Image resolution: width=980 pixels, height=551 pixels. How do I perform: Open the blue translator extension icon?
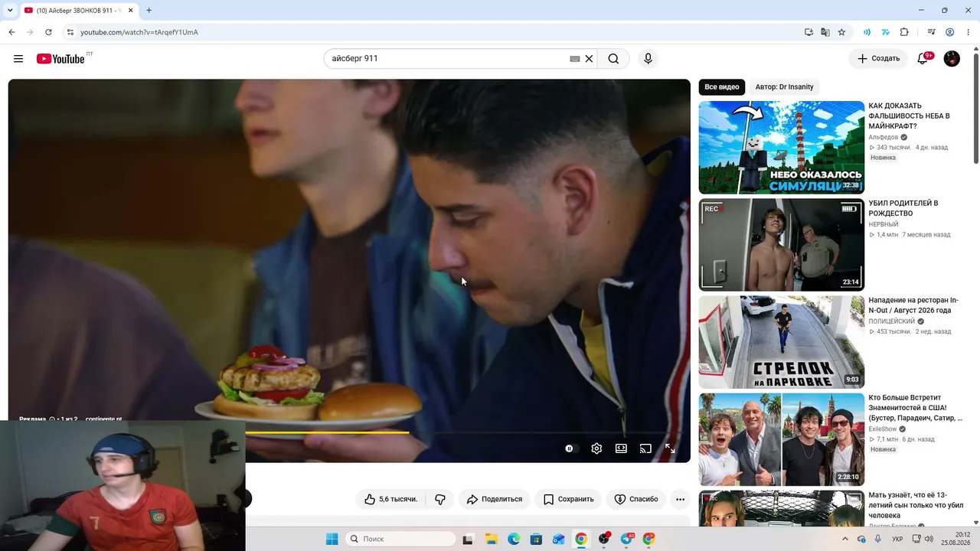[x=886, y=32]
